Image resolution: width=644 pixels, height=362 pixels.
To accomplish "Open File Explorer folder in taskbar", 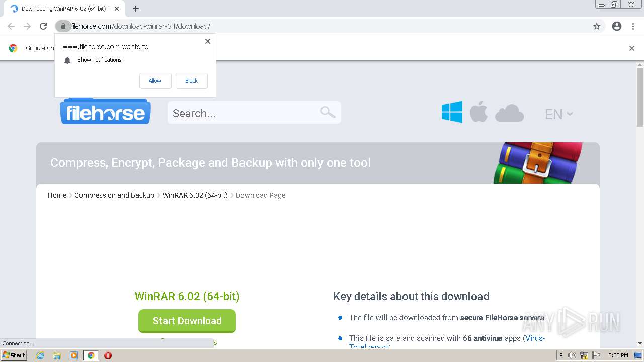I will (57, 355).
